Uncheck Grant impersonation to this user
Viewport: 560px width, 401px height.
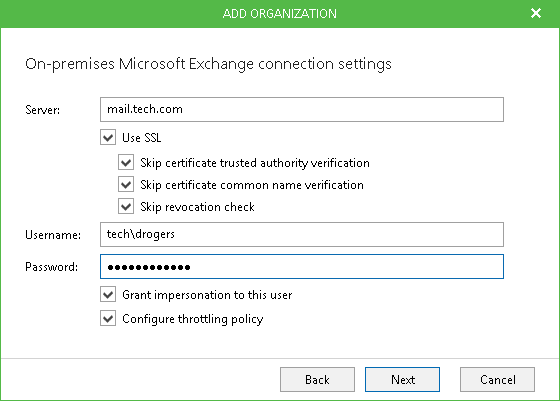[108, 295]
